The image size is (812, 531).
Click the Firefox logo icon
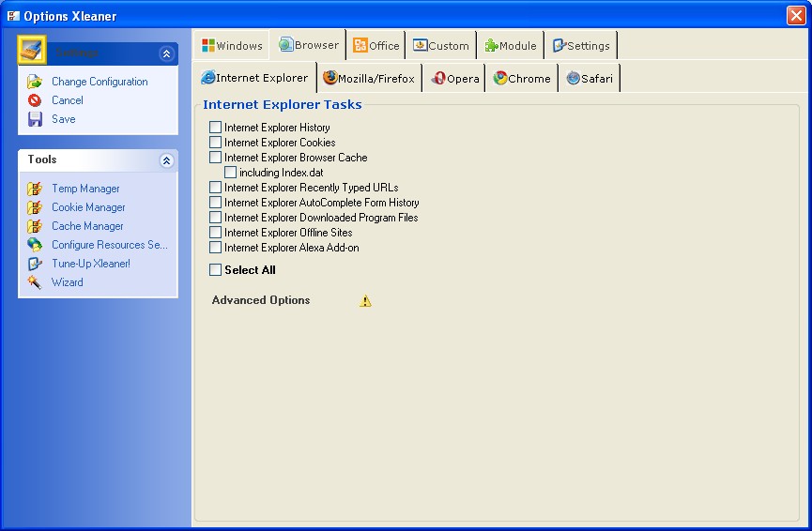click(x=329, y=78)
